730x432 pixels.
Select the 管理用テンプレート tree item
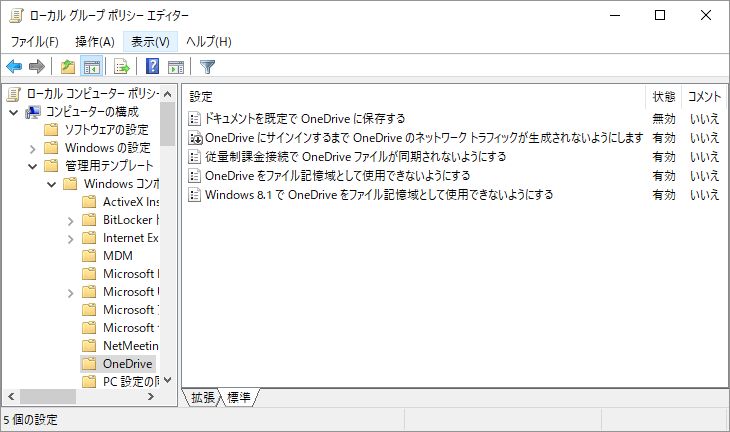pos(109,166)
